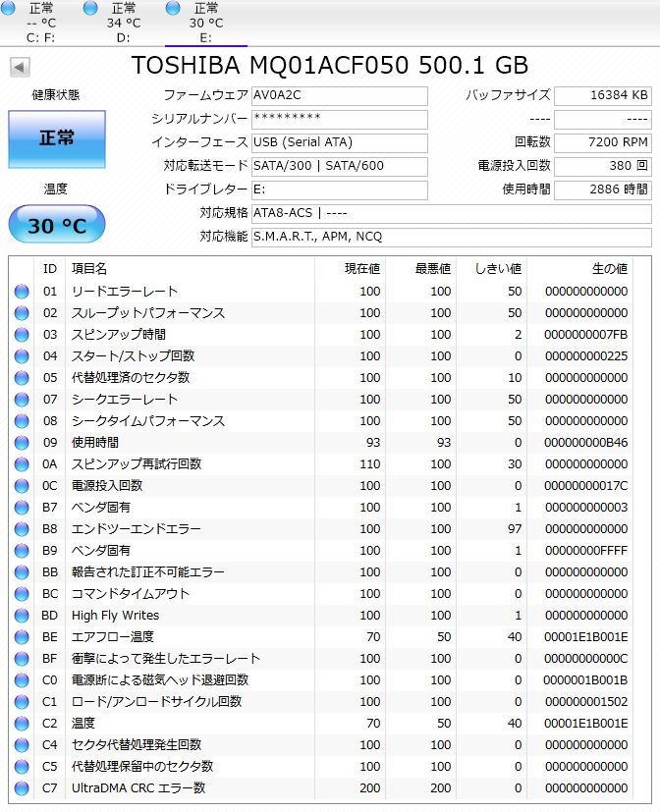Screen dimensions: 660x812
Task: Click the status icon for 0C 電源投入回数
Action: click(22, 486)
